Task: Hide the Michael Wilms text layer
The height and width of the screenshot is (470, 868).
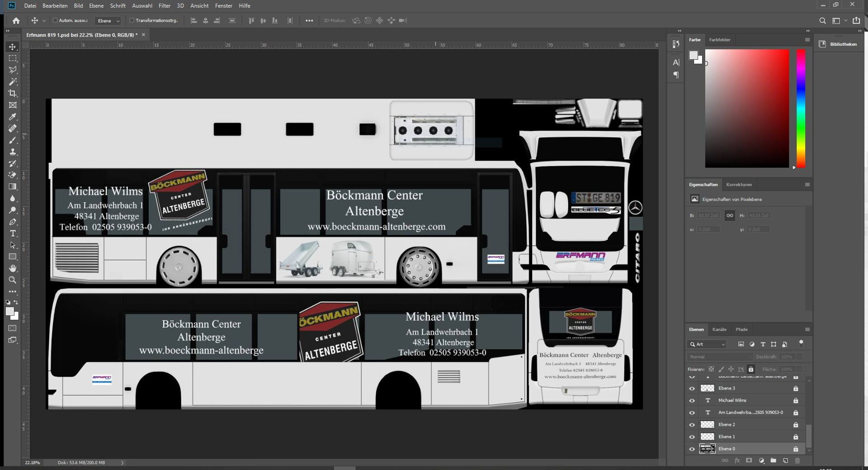Action: pyautogui.click(x=692, y=400)
